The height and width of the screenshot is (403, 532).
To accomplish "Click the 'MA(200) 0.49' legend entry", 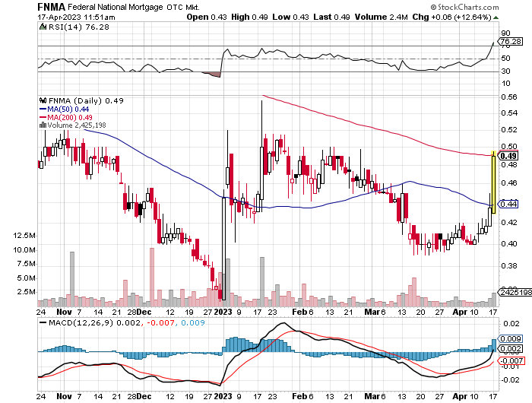I will click(x=70, y=117).
